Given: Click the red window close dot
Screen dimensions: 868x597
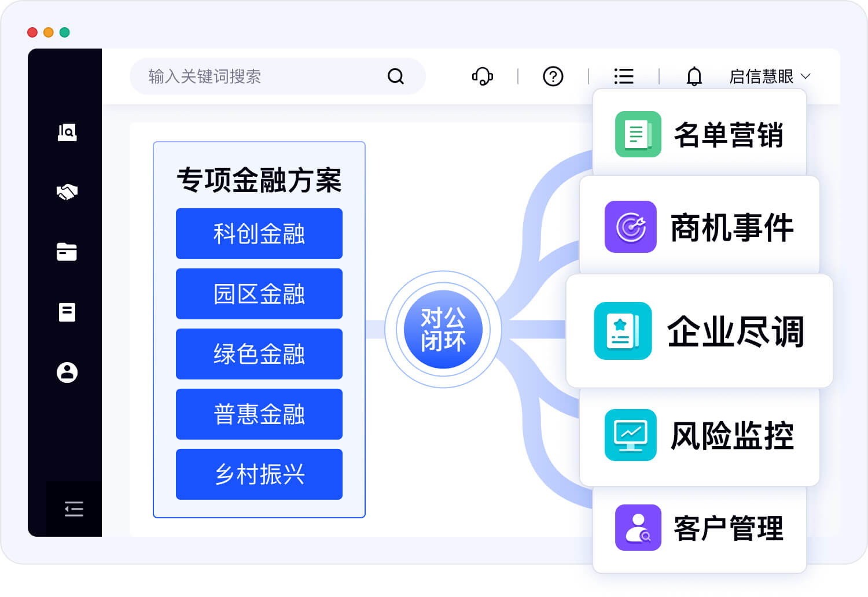Looking at the screenshot, I should pos(32,32).
